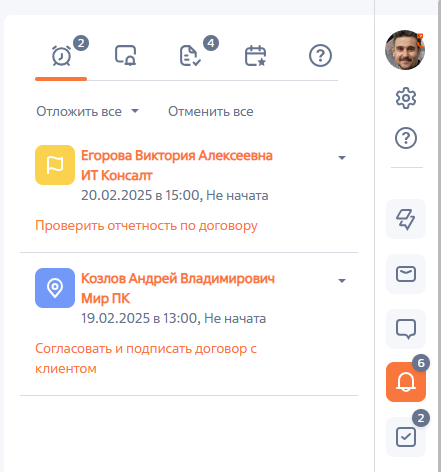The height and width of the screenshot is (472, 441).
Task: Open help via sidebar question mark icon
Action: point(406,138)
